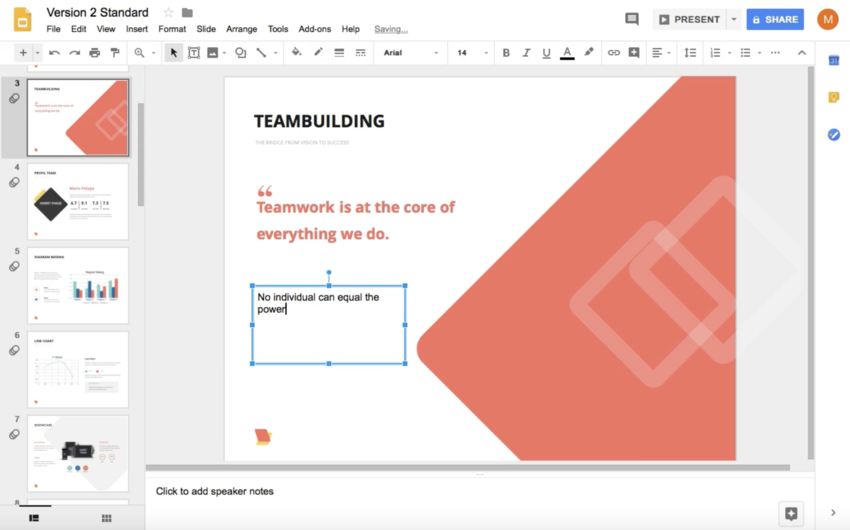
Task: Print the presentation
Action: [94, 53]
